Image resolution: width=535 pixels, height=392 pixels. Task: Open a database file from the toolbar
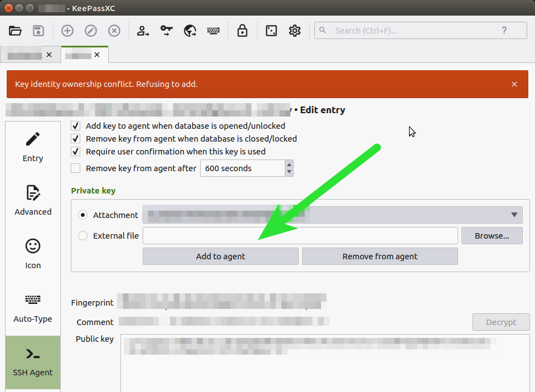click(x=15, y=31)
